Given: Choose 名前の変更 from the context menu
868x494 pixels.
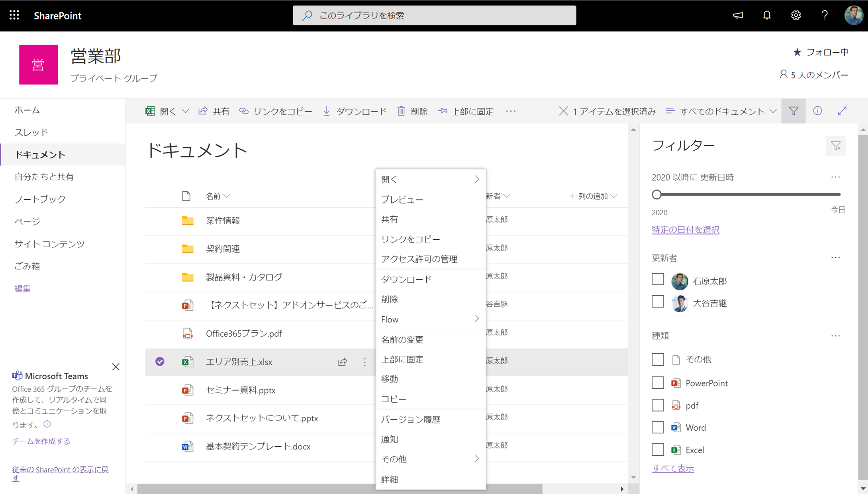Looking at the screenshot, I should (431, 339).
